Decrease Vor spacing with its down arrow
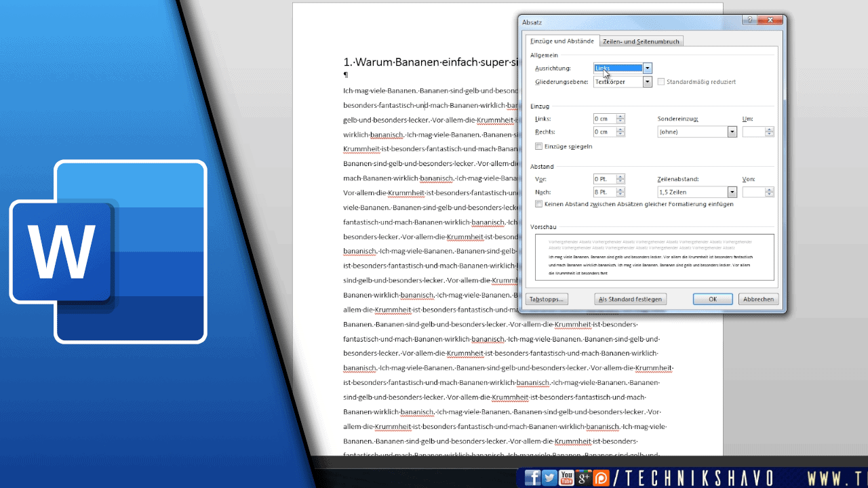The image size is (868, 488). coord(620,182)
